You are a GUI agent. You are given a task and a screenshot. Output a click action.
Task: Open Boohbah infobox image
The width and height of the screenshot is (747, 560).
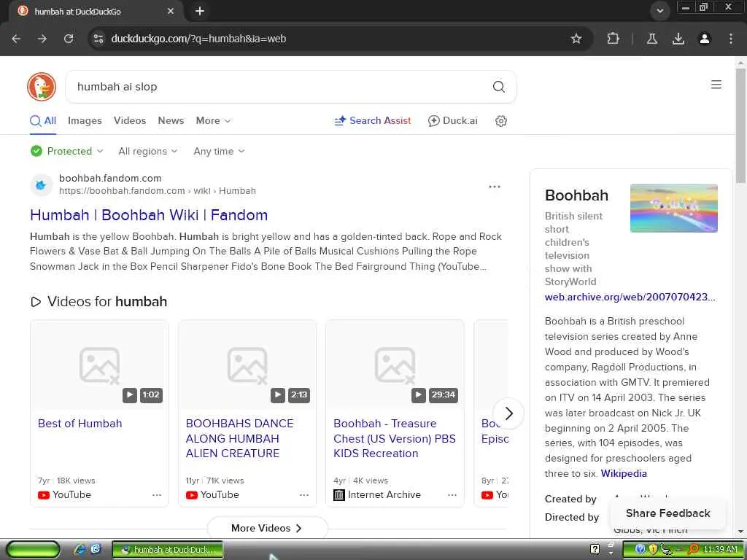tap(673, 208)
